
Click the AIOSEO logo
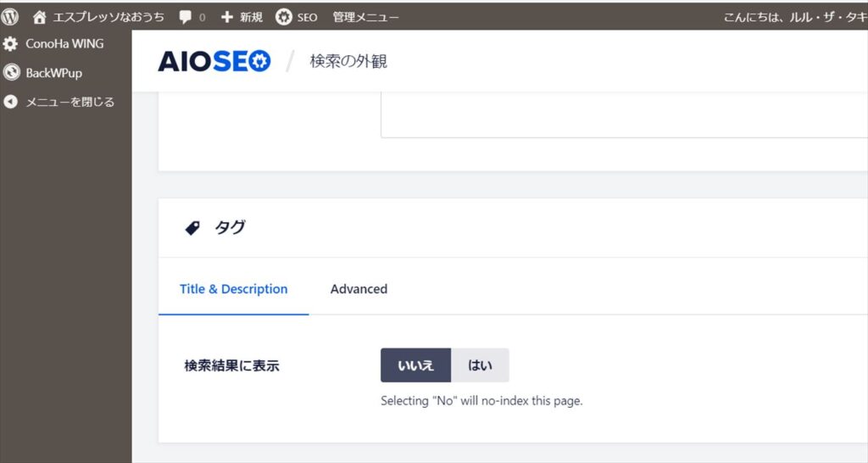point(214,61)
